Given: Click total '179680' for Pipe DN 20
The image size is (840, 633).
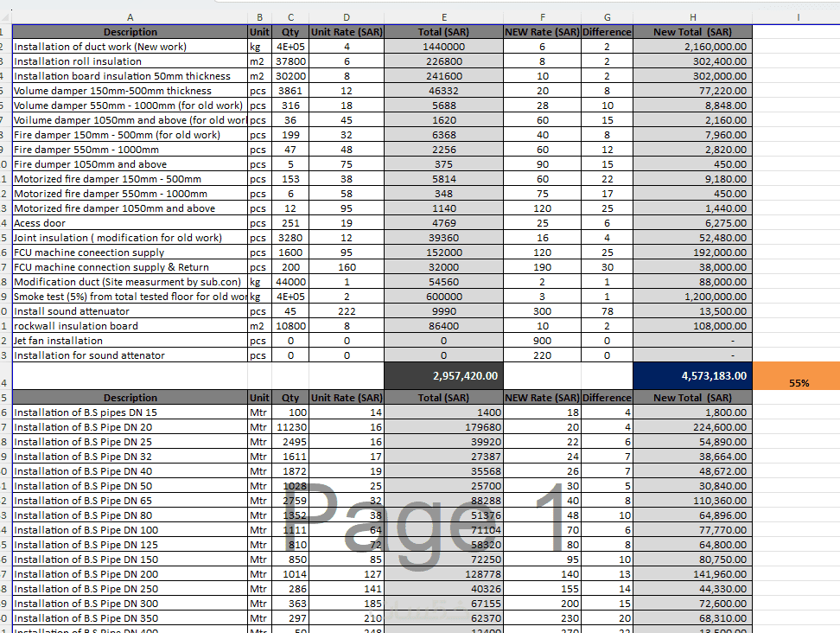Looking at the screenshot, I should (x=443, y=427).
